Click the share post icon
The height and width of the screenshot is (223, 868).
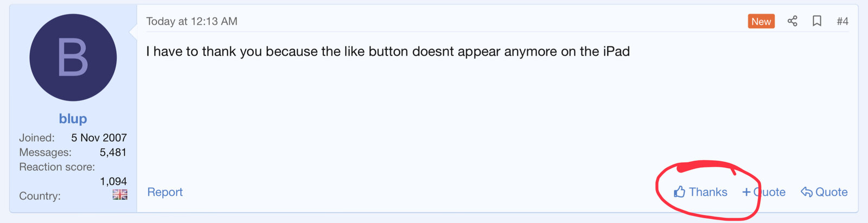(x=792, y=21)
